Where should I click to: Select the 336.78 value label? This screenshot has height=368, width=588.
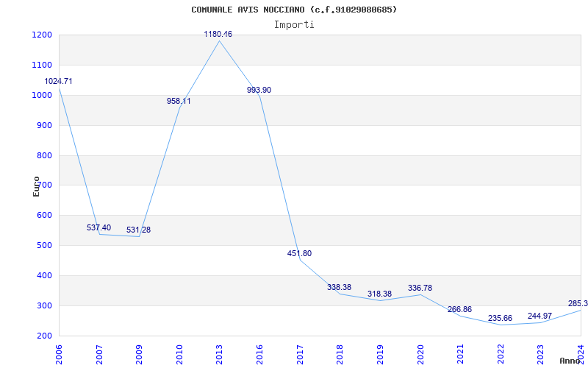coord(420,288)
